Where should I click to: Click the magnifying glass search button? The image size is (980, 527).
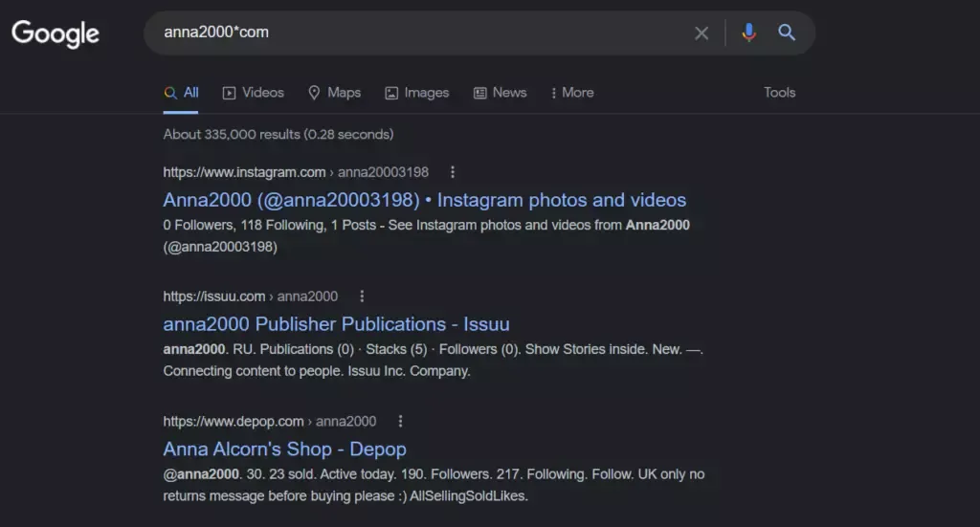(787, 33)
